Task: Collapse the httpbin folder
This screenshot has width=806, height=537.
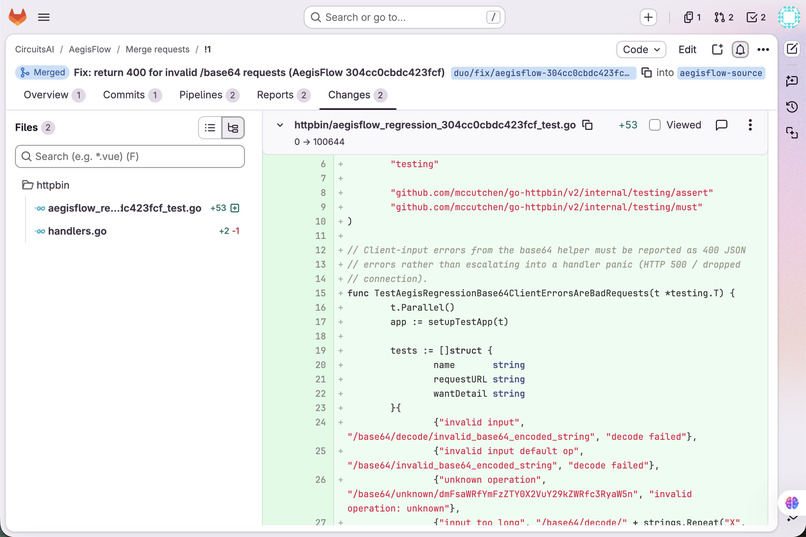Action: (46, 185)
